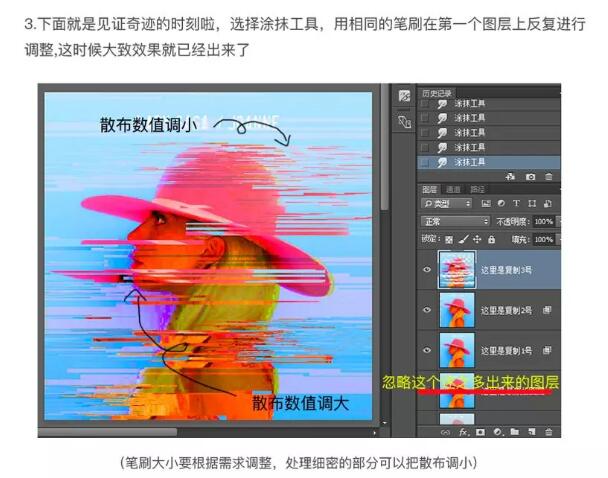Filter layers by adjustment layer icon
Viewport: 608px width, 478px height.
(x=501, y=204)
